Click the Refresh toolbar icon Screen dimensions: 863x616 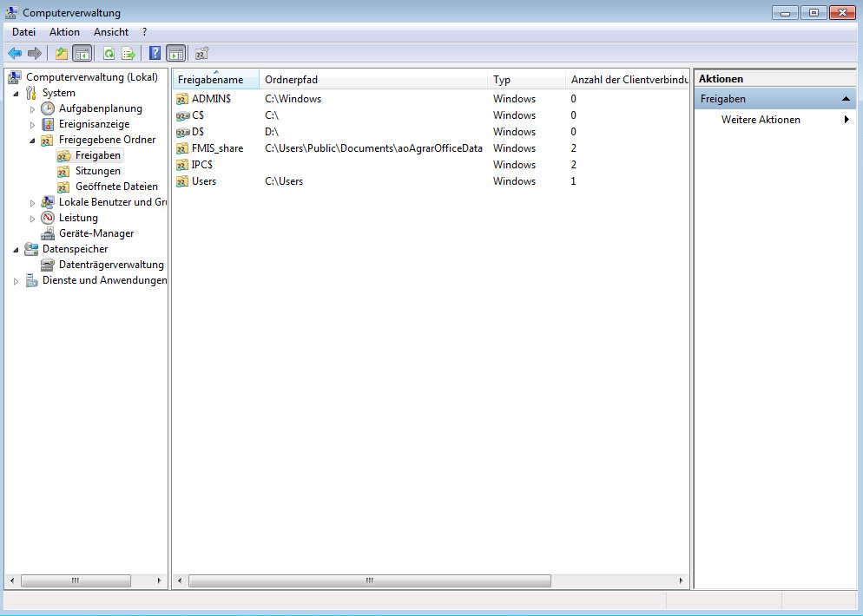(109, 53)
